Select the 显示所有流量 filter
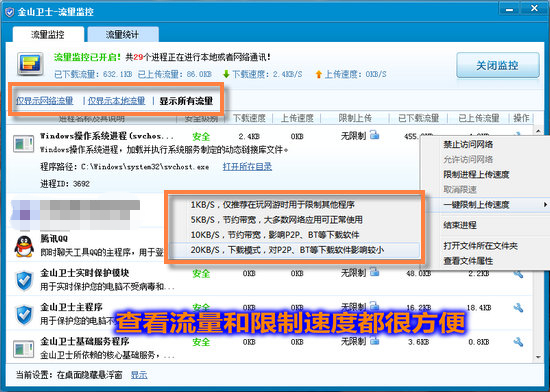This screenshot has width=550, height=392. 186,101
